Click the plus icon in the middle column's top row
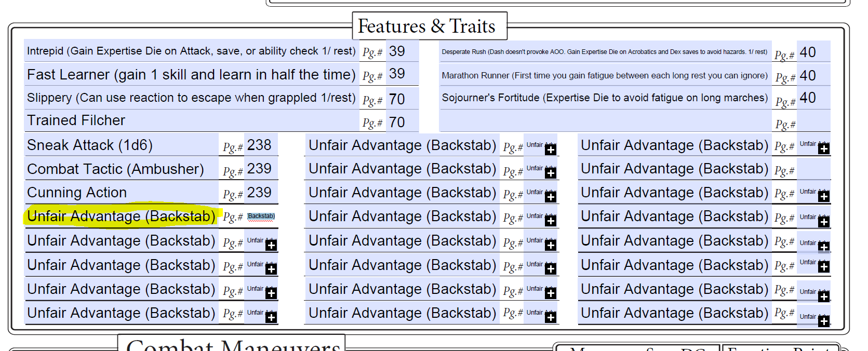This screenshot has height=351, width=868. 551,150
